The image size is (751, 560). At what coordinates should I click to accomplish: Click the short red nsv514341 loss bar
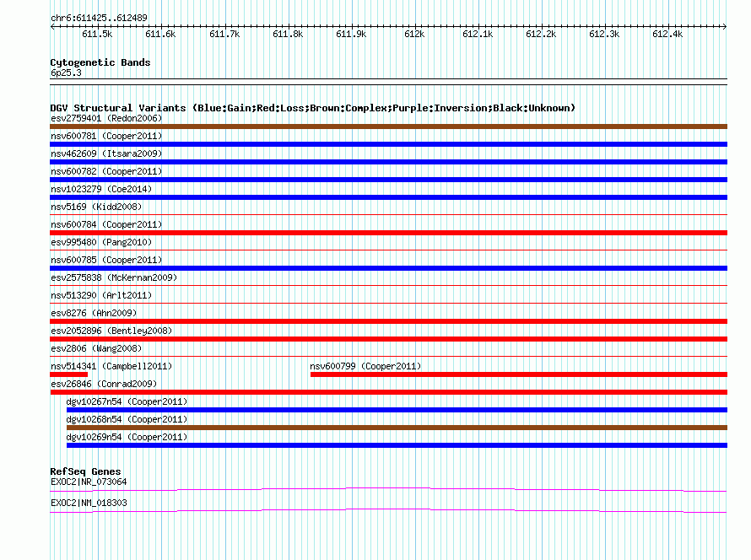[x=69, y=374]
